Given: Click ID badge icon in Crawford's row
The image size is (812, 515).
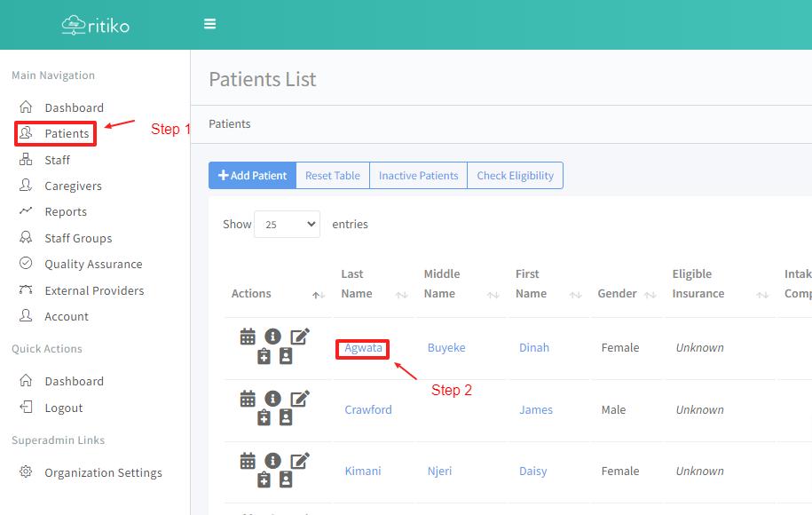Looking at the screenshot, I should (286, 418).
